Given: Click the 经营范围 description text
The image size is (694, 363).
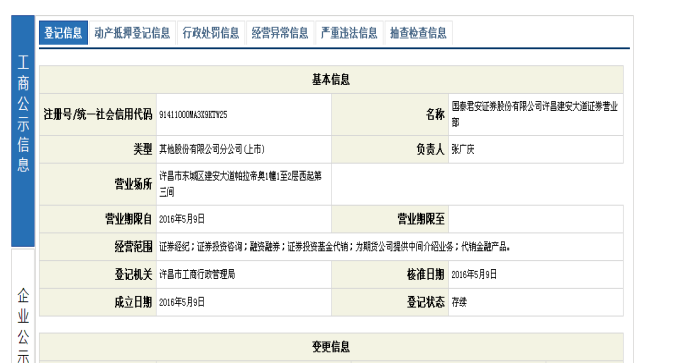Looking at the screenshot, I should tap(335, 247).
